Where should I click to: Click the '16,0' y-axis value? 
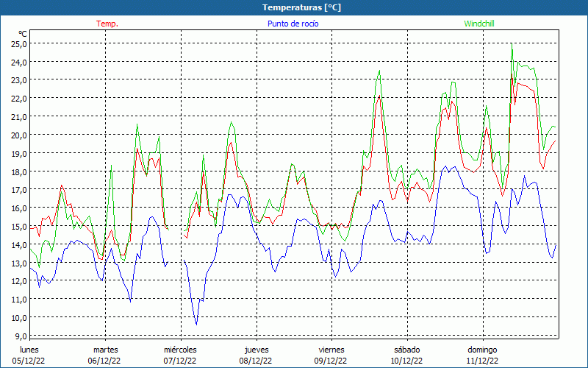click(19, 208)
